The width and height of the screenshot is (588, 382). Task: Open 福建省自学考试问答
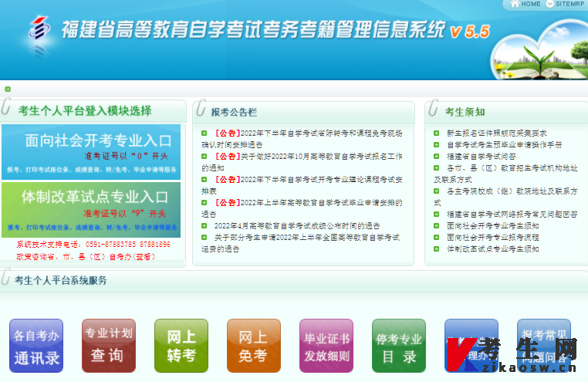click(481, 157)
